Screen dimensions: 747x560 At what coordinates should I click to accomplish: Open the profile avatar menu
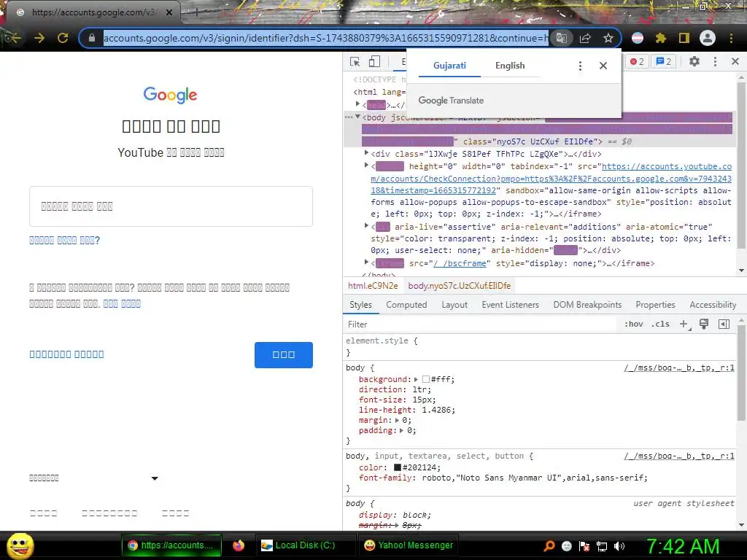[708, 38]
